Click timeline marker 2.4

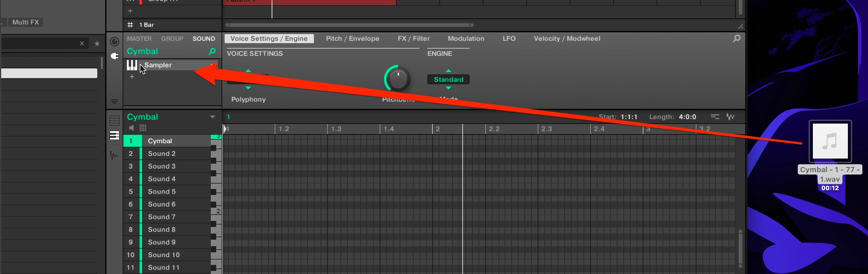click(x=599, y=129)
